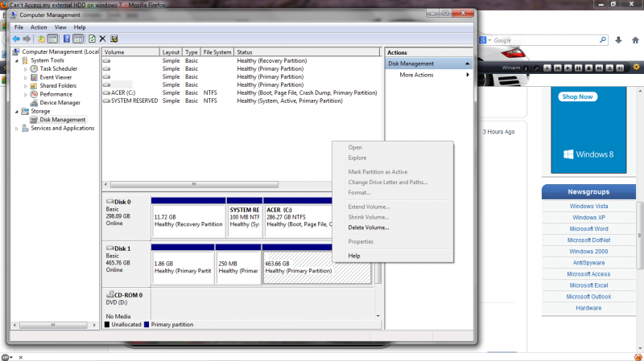
Task: Click the blue Help question mark toolbar icon
Action: coord(67,39)
